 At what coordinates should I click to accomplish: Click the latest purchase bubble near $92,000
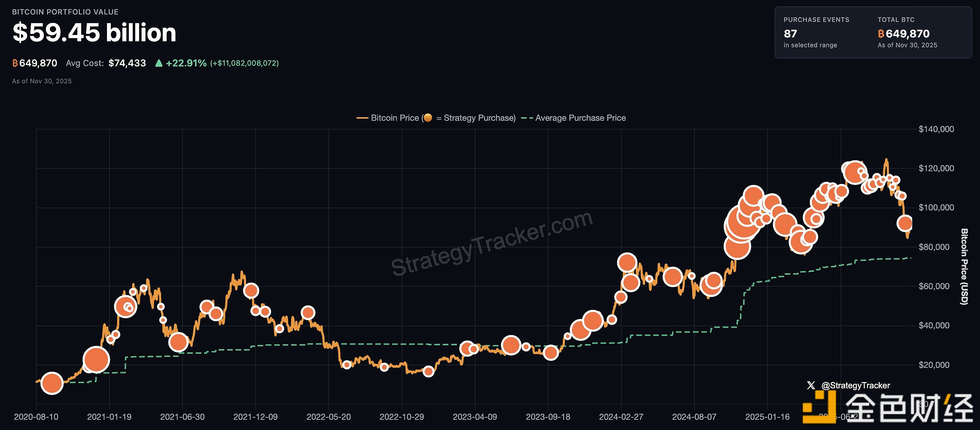[x=905, y=223]
